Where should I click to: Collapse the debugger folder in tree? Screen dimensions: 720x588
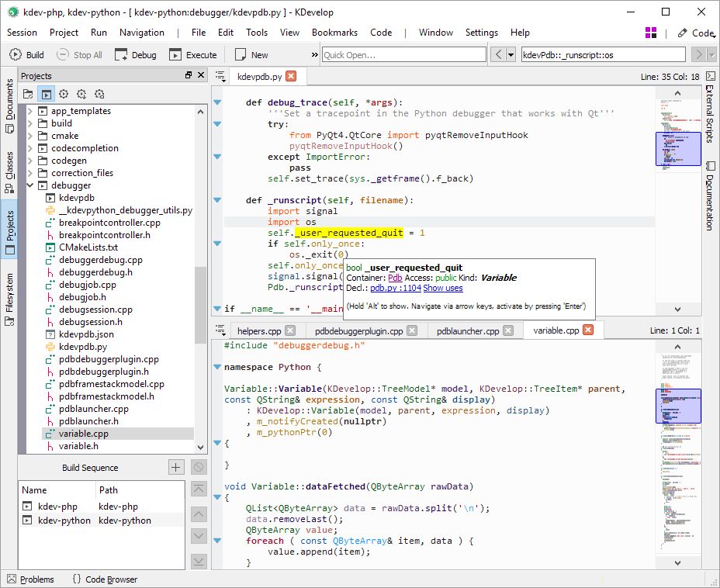point(31,185)
